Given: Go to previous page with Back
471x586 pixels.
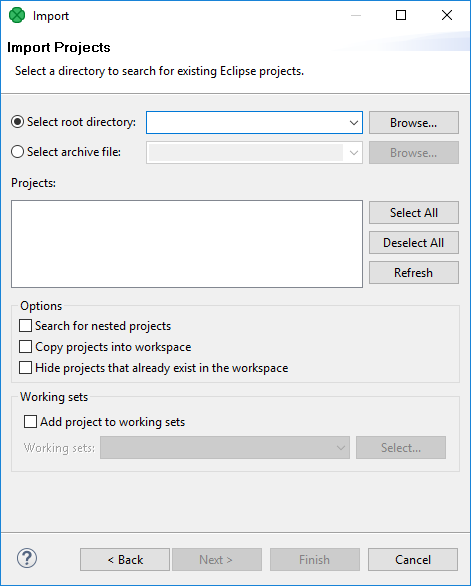Looking at the screenshot, I should tap(125, 559).
